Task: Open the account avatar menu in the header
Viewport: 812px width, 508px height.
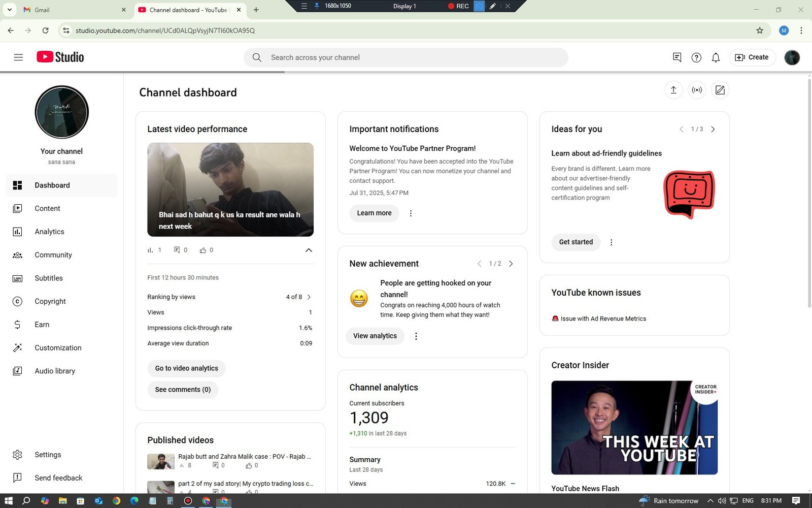Action: click(x=792, y=57)
